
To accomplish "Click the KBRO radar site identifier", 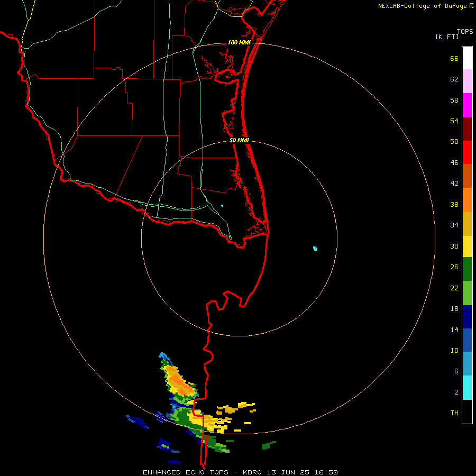I will pyautogui.click(x=253, y=472).
